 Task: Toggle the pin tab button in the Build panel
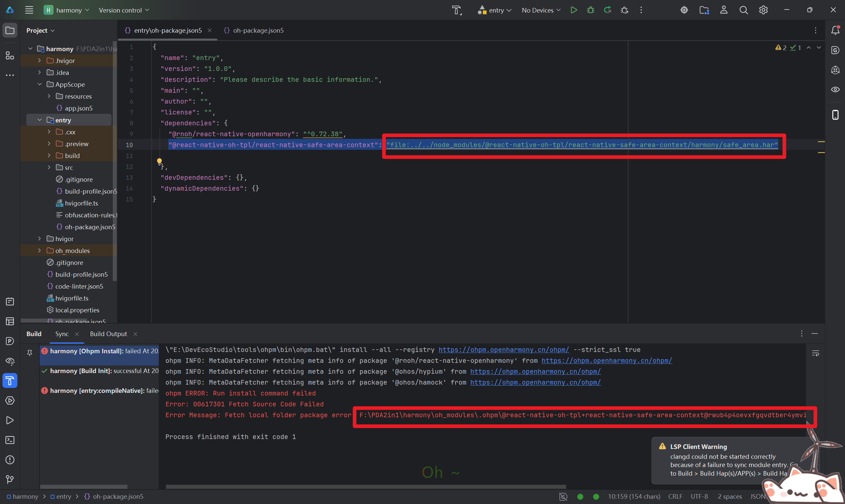[30, 353]
